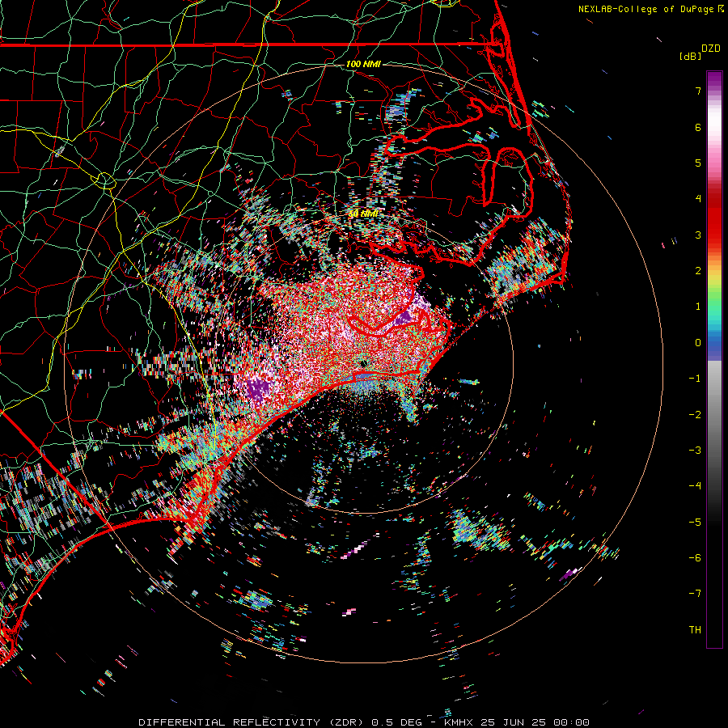
Task: Select the -2 dB scale label
Action: coord(695,414)
